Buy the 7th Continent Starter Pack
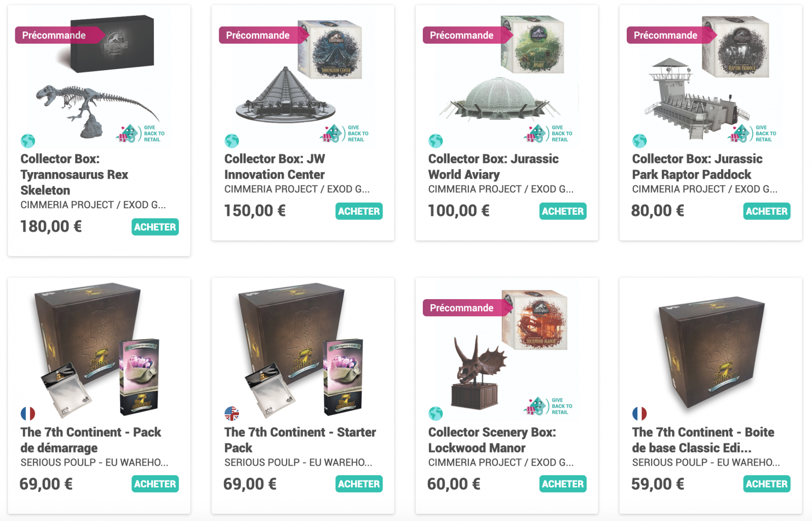 359,484
